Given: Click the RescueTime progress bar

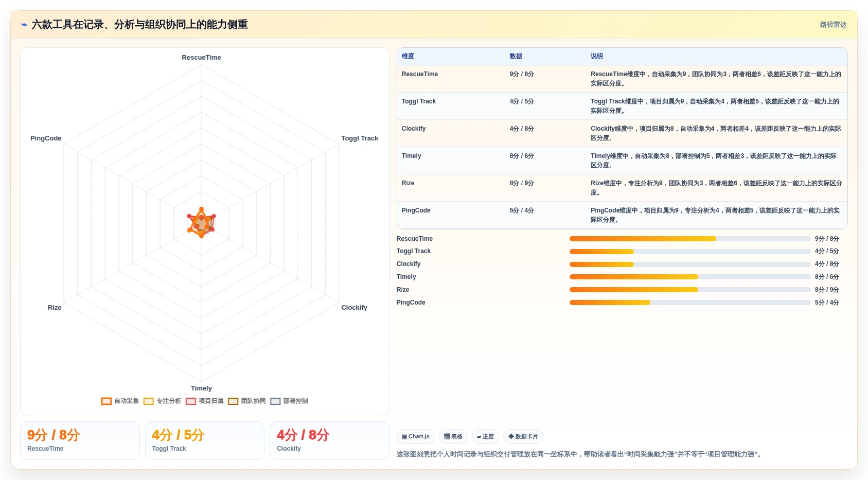Looking at the screenshot, I should (x=690, y=239).
